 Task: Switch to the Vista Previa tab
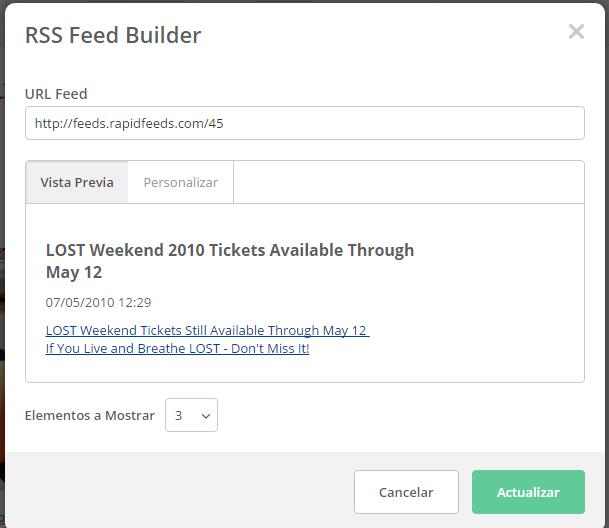pyautogui.click(x=77, y=182)
